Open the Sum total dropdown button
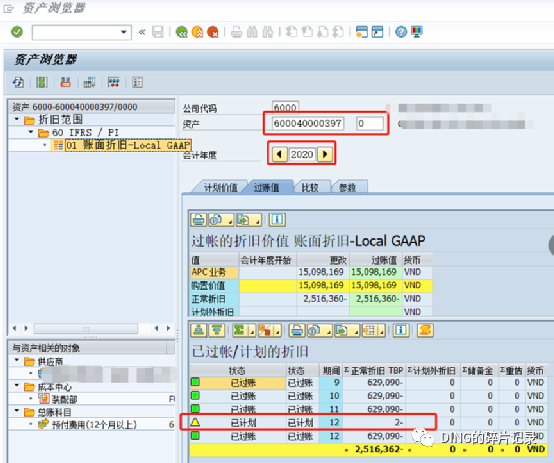 [x=243, y=330]
